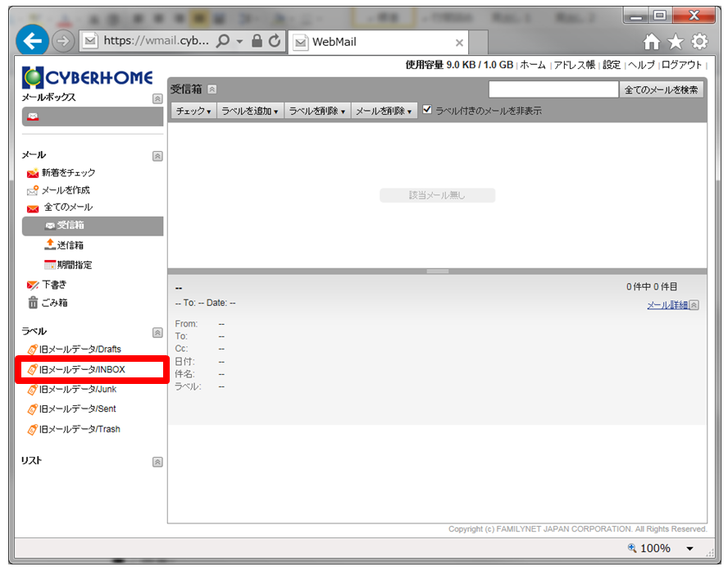The height and width of the screenshot is (571, 728).
Task: Click the 全てのメールを検索 button
Action: coord(662,89)
